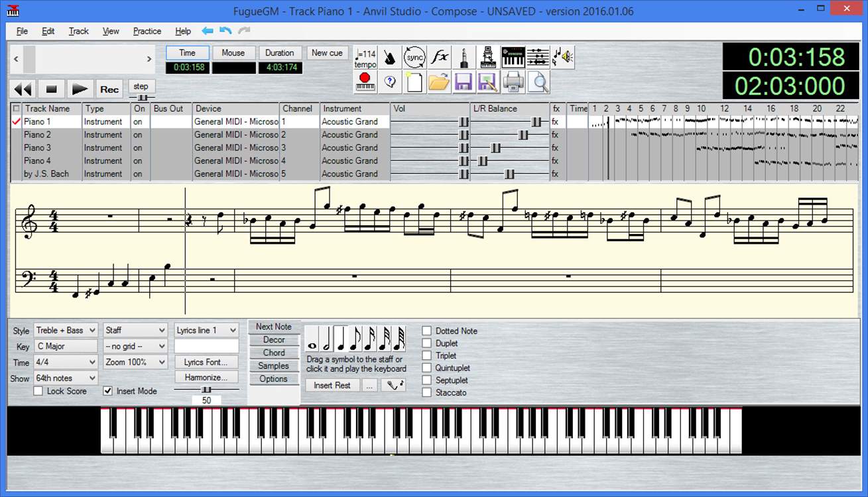
Task: Click the notes with speaker icon
Action: pos(562,58)
